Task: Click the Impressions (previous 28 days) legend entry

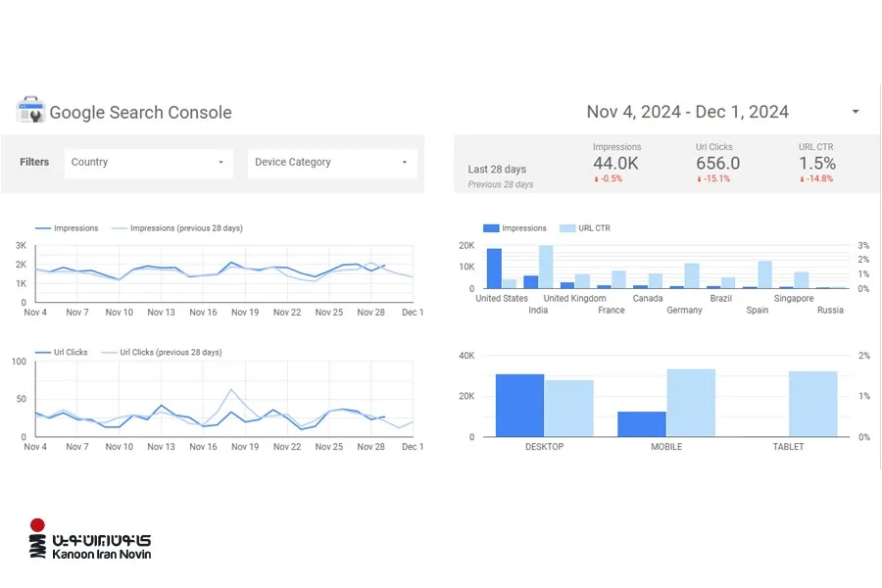Action: click(x=177, y=228)
